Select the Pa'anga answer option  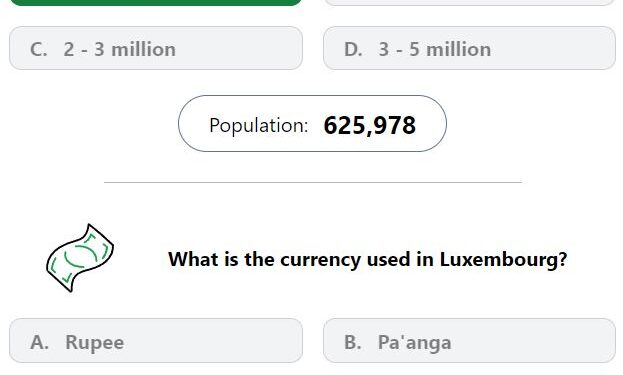click(x=469, y=340)
